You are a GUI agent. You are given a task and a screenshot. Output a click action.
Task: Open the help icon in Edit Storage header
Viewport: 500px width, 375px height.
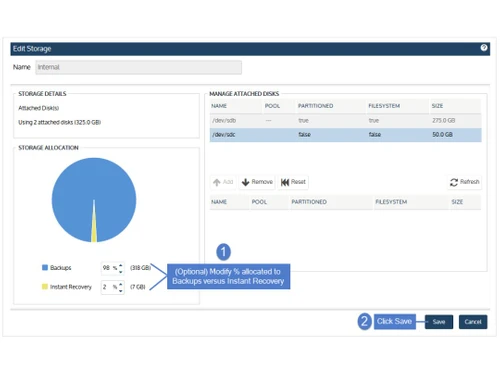484,48
